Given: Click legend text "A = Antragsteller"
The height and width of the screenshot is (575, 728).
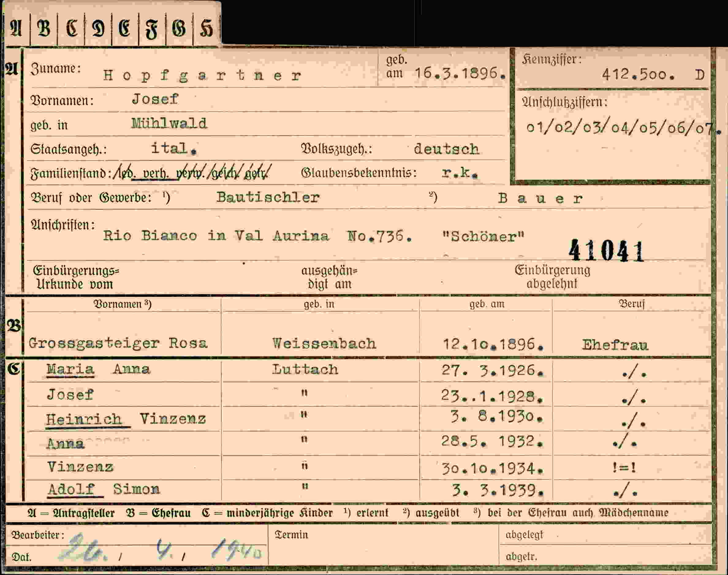Looking at the screenshot, I should pyautogui.click(x=71, y=513).
